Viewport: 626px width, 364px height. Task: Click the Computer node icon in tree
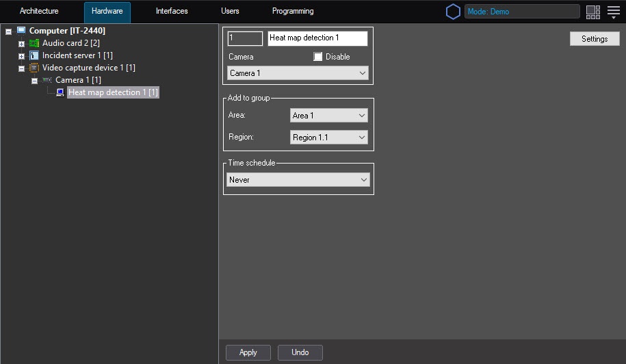pos(21,31)
